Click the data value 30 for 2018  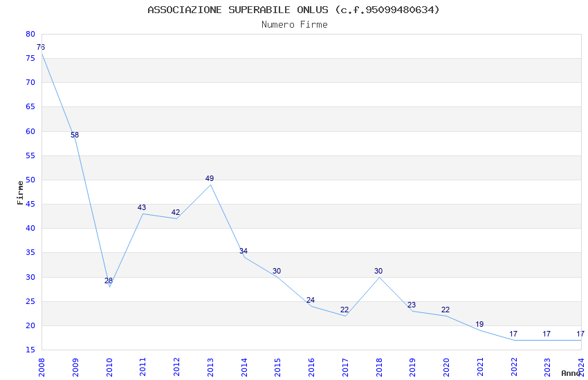378,271
